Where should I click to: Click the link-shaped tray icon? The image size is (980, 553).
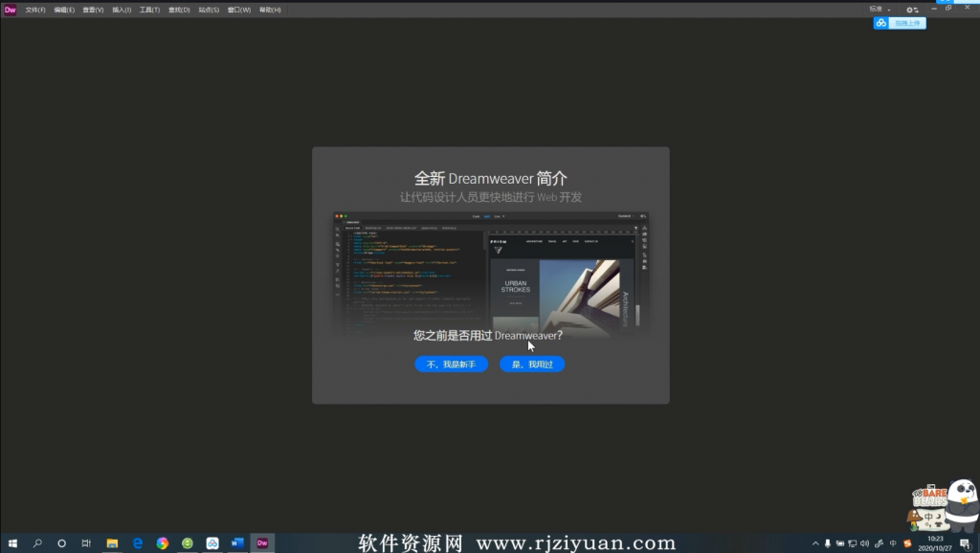[x=879, y=543]
